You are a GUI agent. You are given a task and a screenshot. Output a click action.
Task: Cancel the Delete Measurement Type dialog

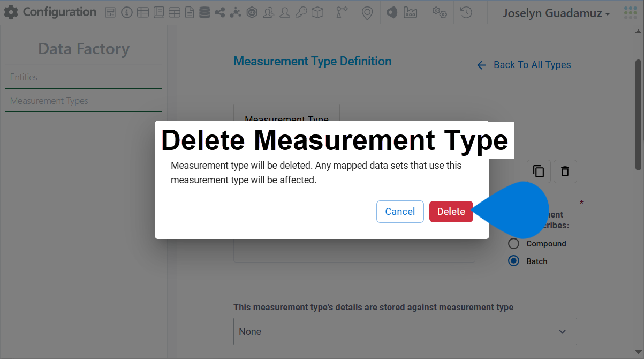(400, 212)
